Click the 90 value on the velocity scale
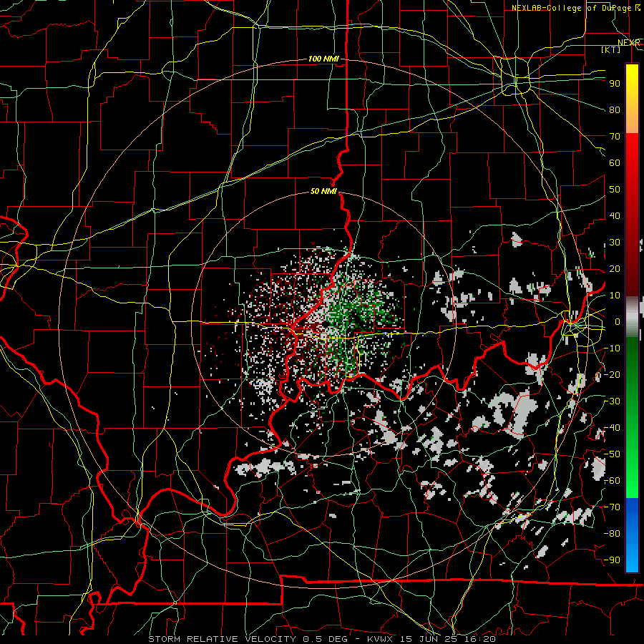 tap(615, 84)
